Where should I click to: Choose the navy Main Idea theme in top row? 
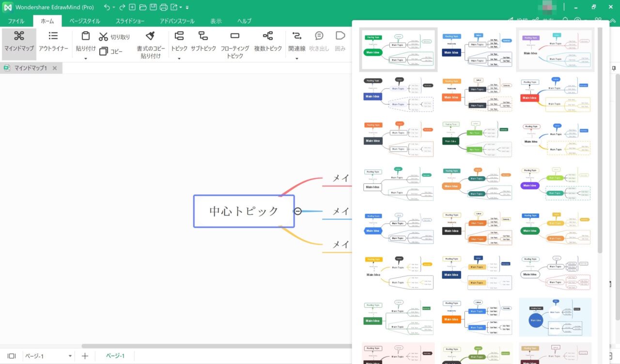click(x=477, y=50)
